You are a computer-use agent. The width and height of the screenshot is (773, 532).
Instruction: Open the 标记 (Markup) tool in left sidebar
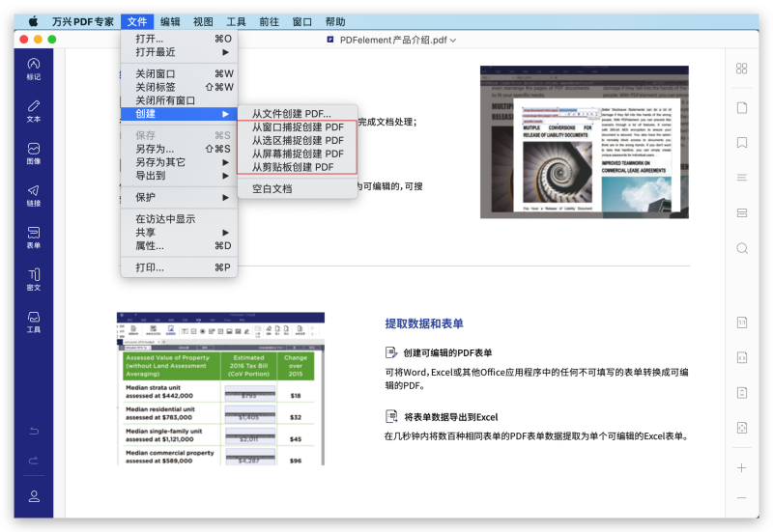point(34,68)
